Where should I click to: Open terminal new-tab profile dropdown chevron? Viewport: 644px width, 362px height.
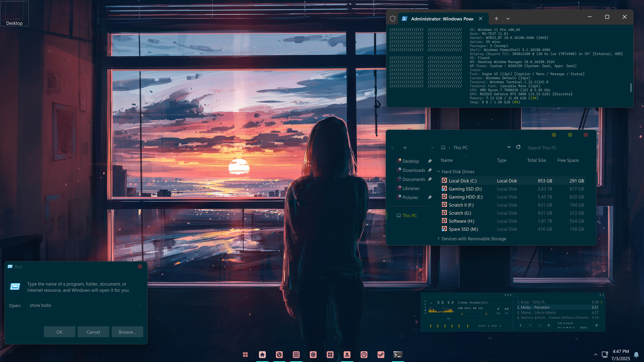(508, 18)
